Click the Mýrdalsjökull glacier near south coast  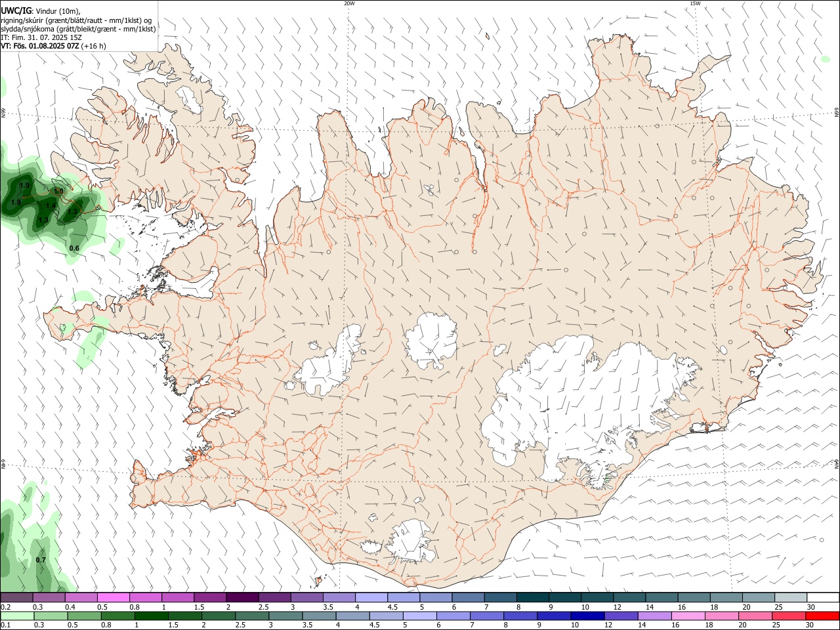click(x=410, y=541)
